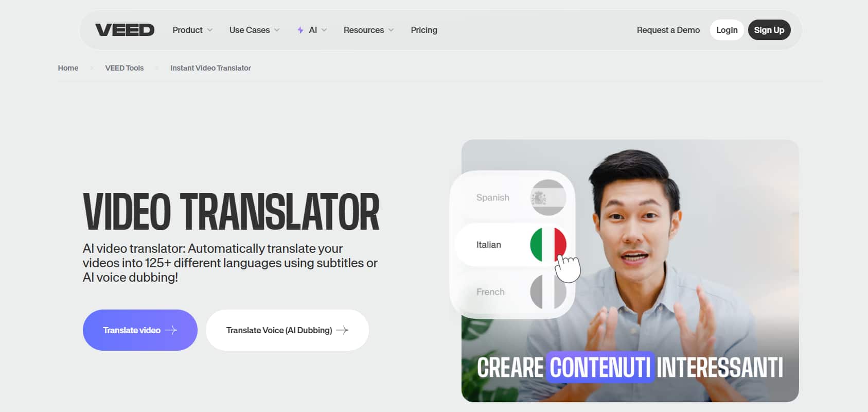The image size is (868, 412).
Task: Click Request a Demo link
Action: [x=668, y=30]
